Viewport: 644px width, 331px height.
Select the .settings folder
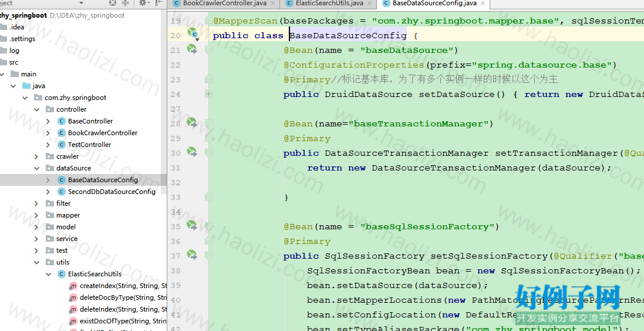[22, 39]
